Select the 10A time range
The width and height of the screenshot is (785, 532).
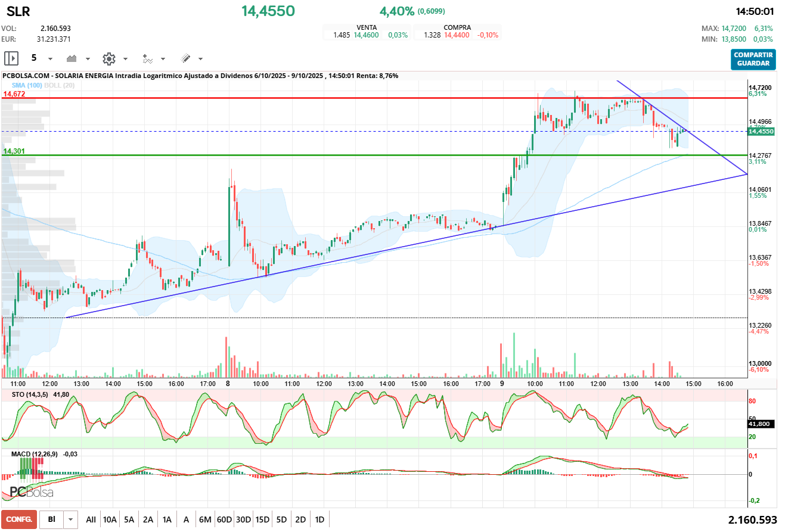click(x=110, y=519)
